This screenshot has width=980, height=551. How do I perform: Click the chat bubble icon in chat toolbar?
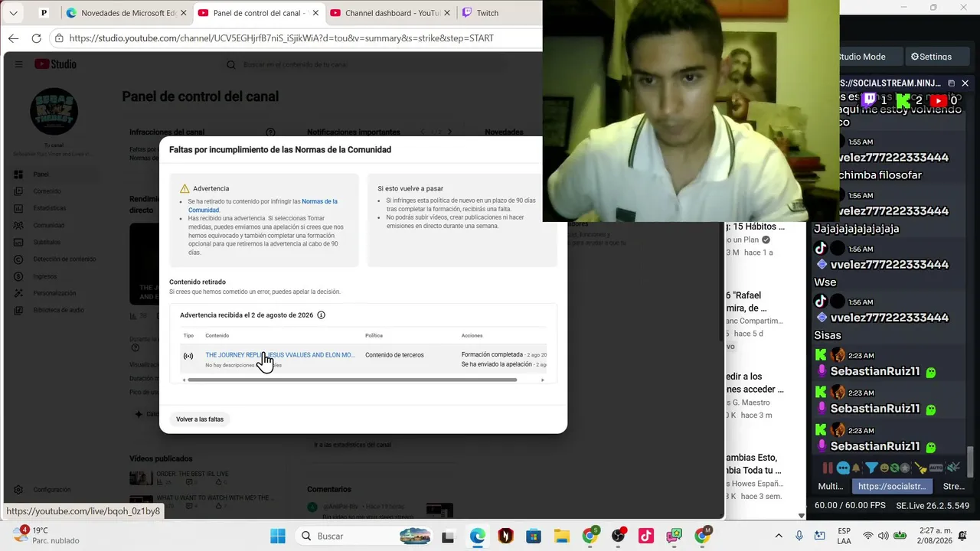pyautogui.click(x=843, y=468)
